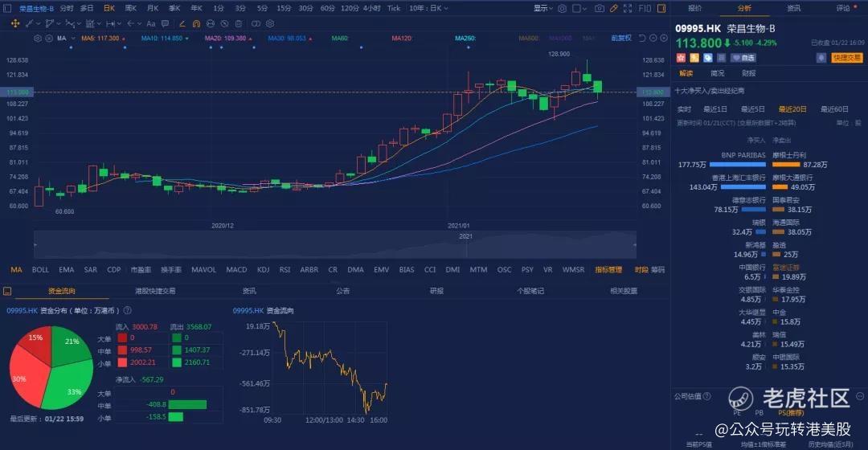Select the line drawing tool

(30, 24)
